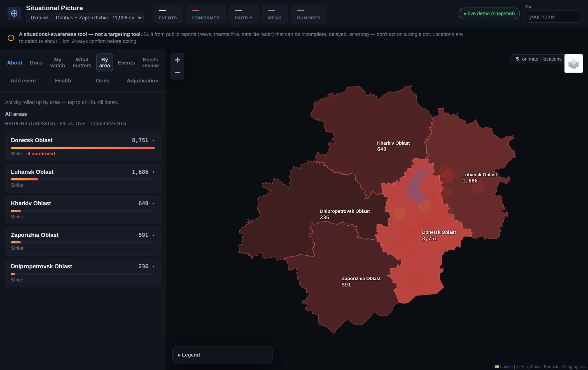This screenshot has height=370, width=588.
Task: Click the '4 confirmed' text under Donetsk
Action: (x=41, y=154)
